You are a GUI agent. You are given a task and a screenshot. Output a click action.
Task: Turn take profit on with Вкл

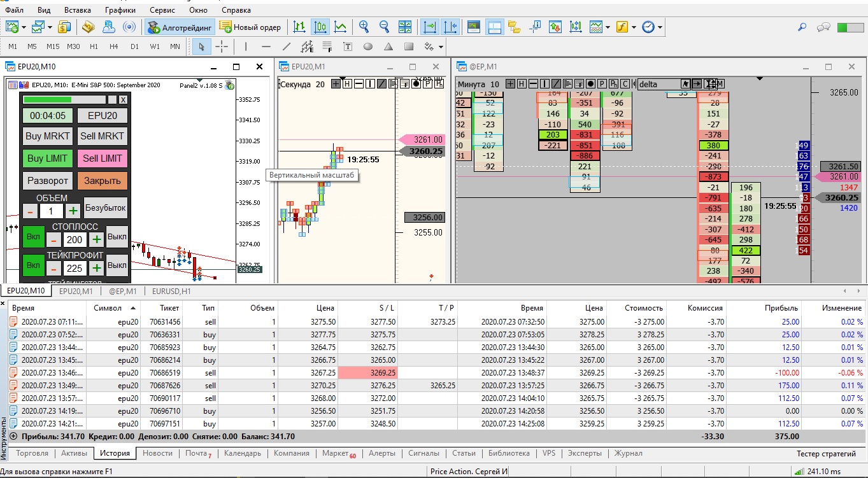pyautogui.click(x=34, y=265)
